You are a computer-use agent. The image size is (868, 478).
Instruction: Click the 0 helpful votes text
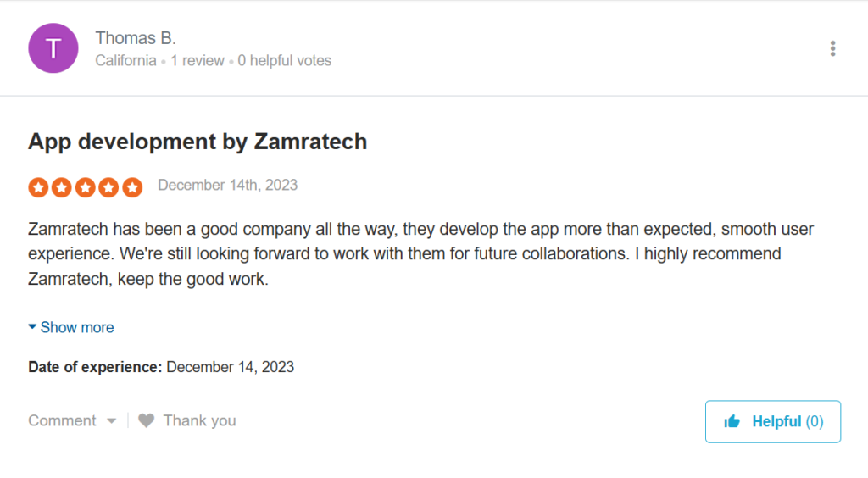[285, 61]
